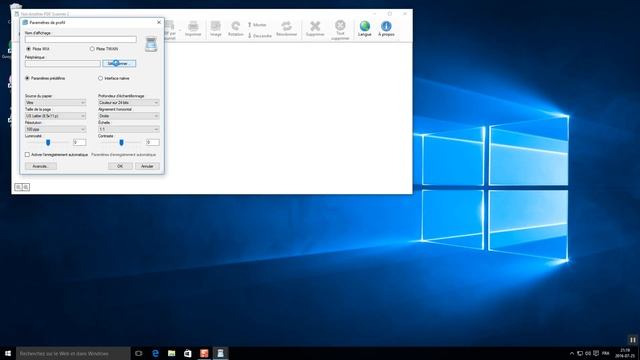Show hidden system tray icons

point(572,353)
